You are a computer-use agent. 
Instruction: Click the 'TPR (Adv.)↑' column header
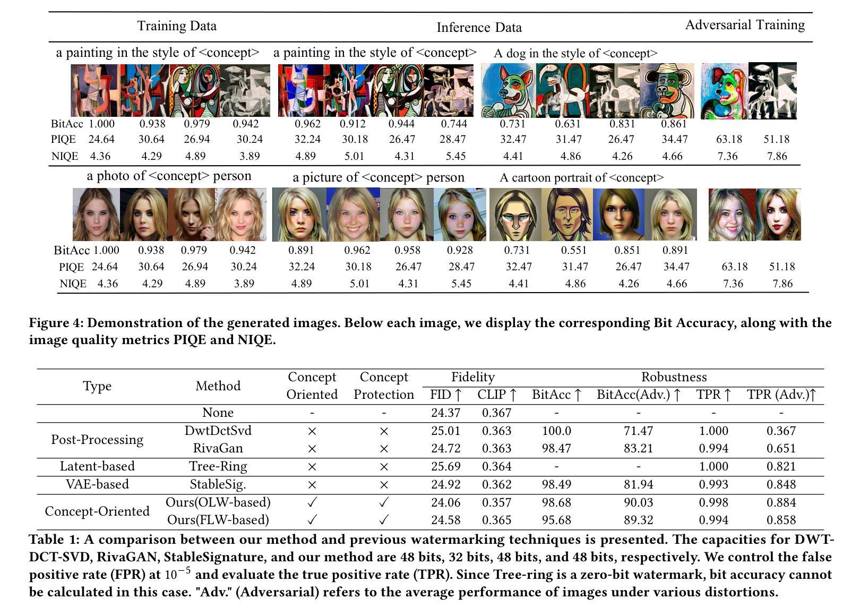[x=781, y=395]
